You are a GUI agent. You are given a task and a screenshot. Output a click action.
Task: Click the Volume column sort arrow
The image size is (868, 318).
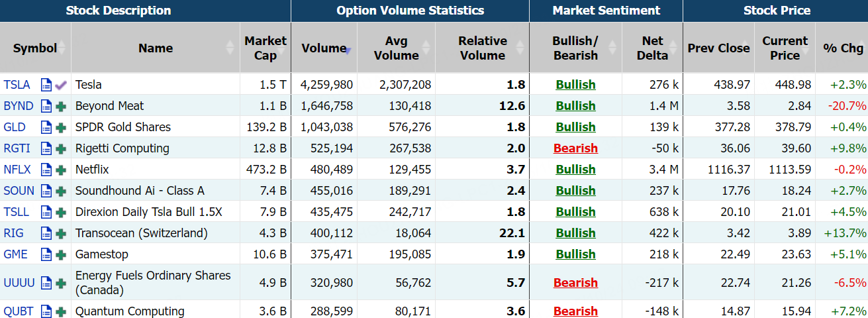[x=348, y=49]
